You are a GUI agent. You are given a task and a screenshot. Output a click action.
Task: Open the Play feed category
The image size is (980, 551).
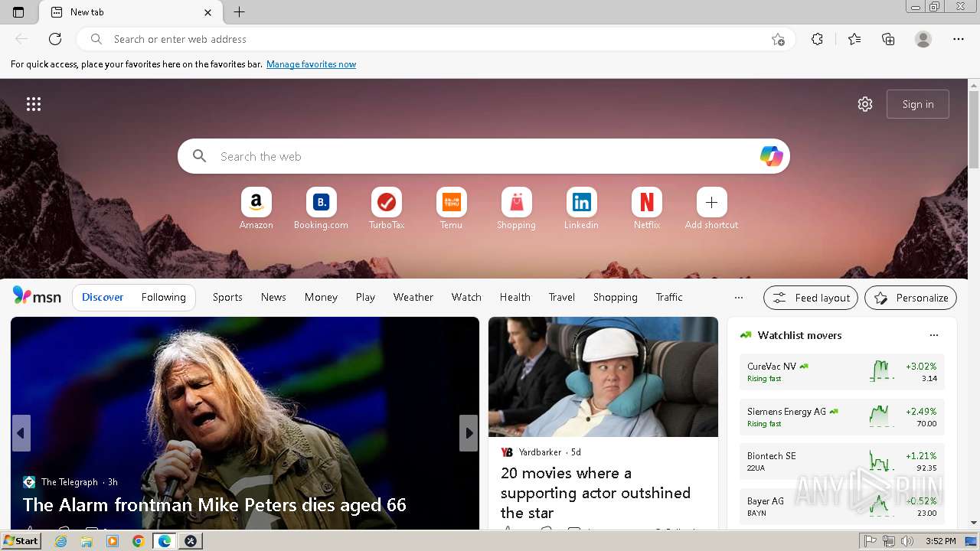click(x=365, y=297)
